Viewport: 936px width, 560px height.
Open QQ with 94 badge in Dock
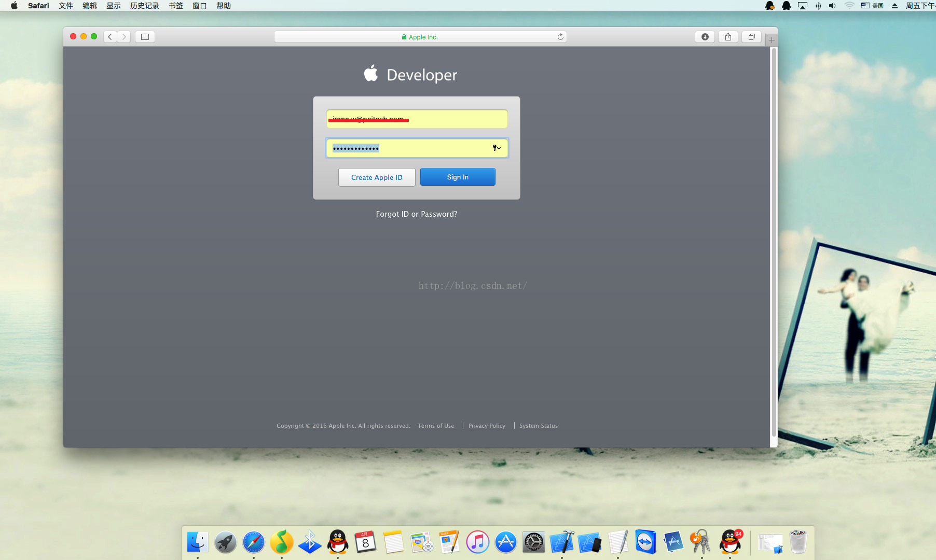click(730, 542)
